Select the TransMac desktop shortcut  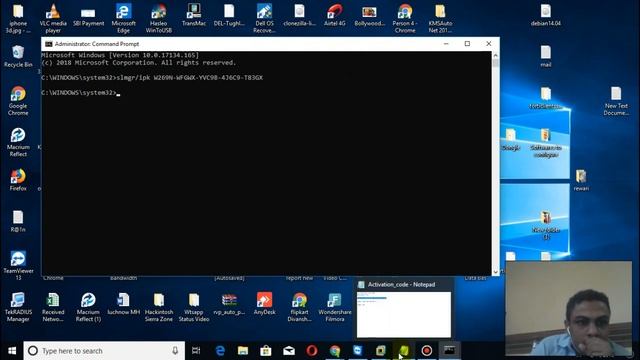(194, 16)
